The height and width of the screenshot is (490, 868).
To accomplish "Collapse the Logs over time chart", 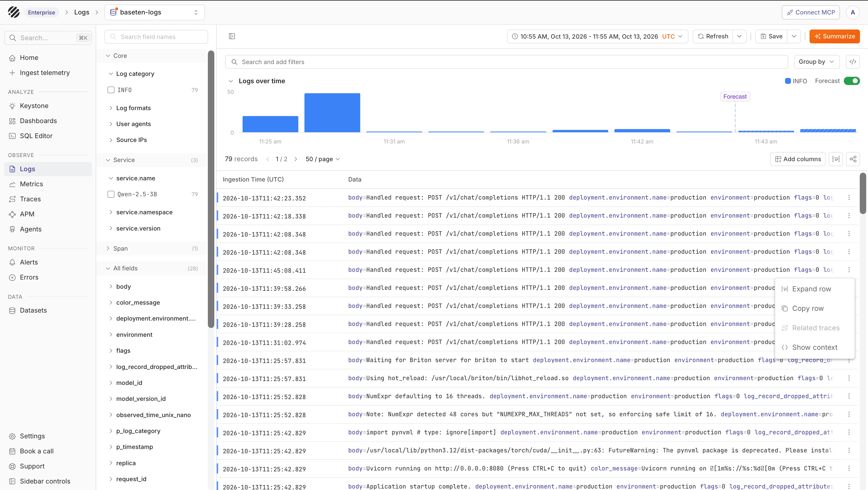I will pyautogui.click(x=231, y=81).
